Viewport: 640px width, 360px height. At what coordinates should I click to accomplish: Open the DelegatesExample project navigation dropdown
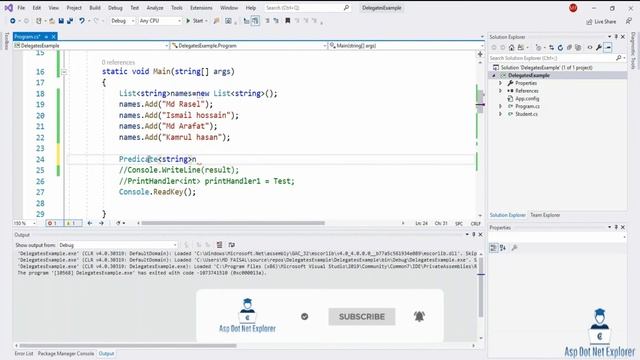[x=91, y=46]
